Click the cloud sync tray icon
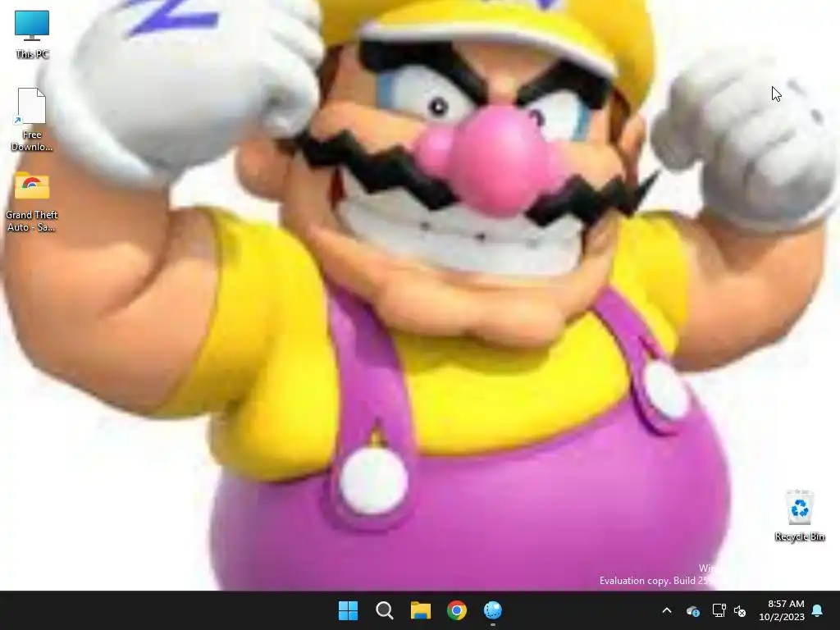 pyautogui.click(x=692, y=610)
